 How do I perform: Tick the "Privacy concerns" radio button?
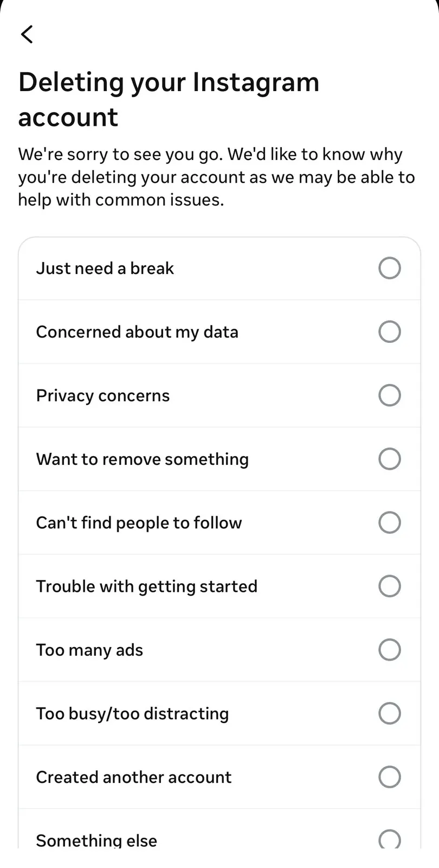(390, 395)
